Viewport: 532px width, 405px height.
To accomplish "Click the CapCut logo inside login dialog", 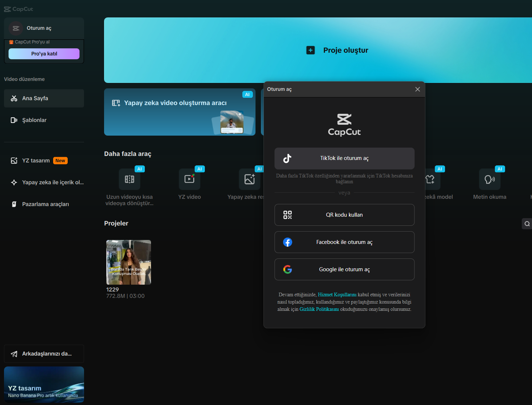I will click(x=344, y=125).
